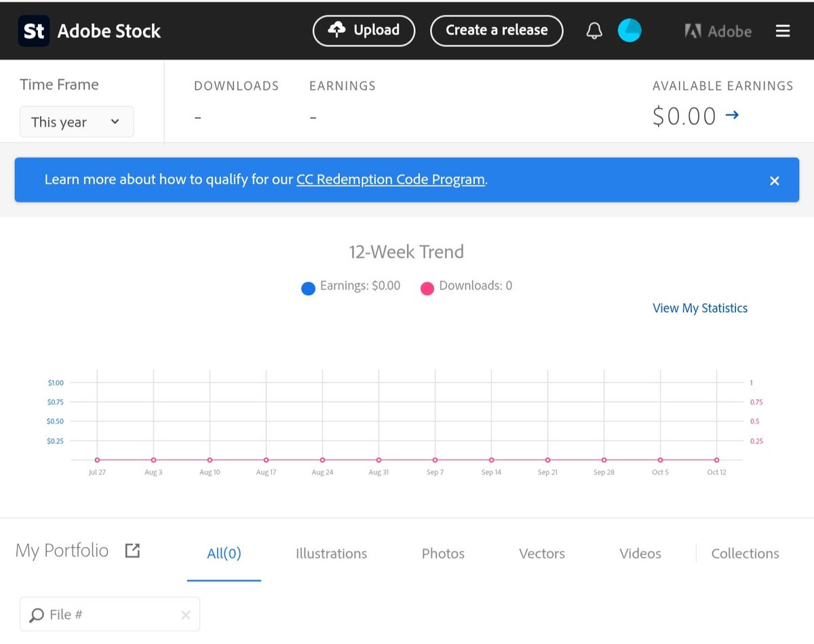Click Create a release button

point(497,31)
